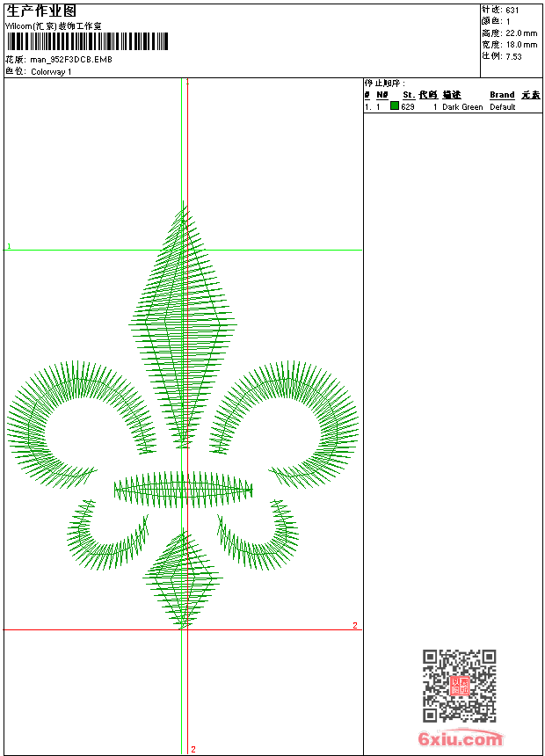
Task: Click the Dark Green thread color swatch
Action: point(395,106)
